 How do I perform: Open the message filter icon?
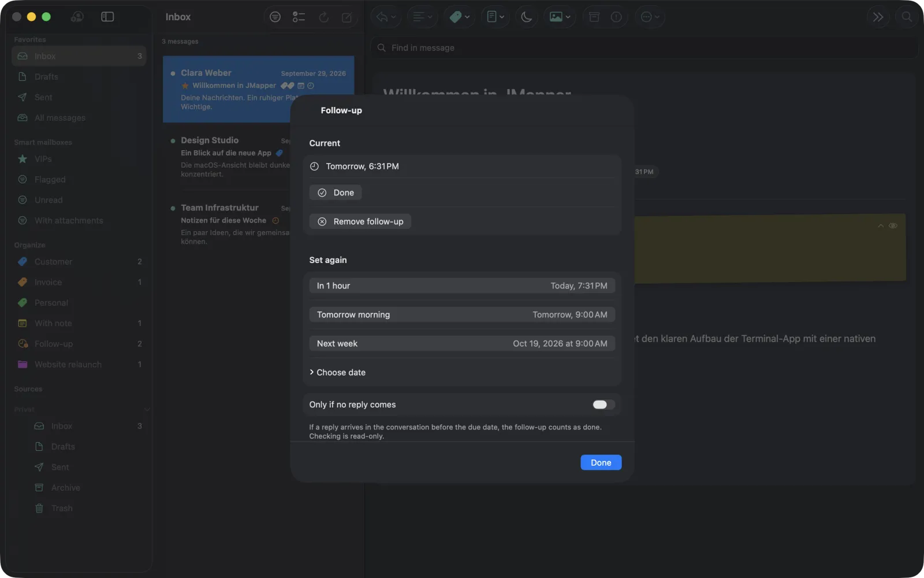pos(275,17)
